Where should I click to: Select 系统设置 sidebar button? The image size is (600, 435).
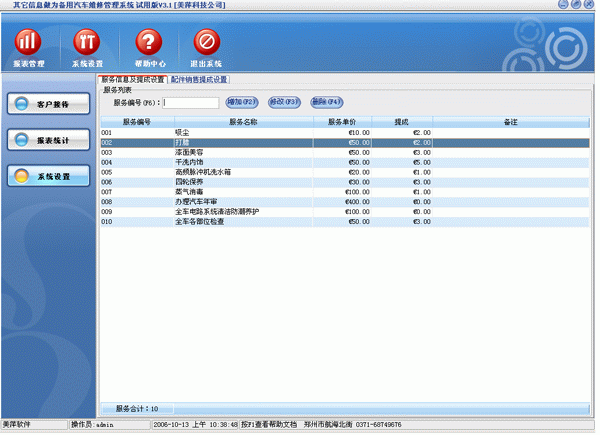click(45, 176)
